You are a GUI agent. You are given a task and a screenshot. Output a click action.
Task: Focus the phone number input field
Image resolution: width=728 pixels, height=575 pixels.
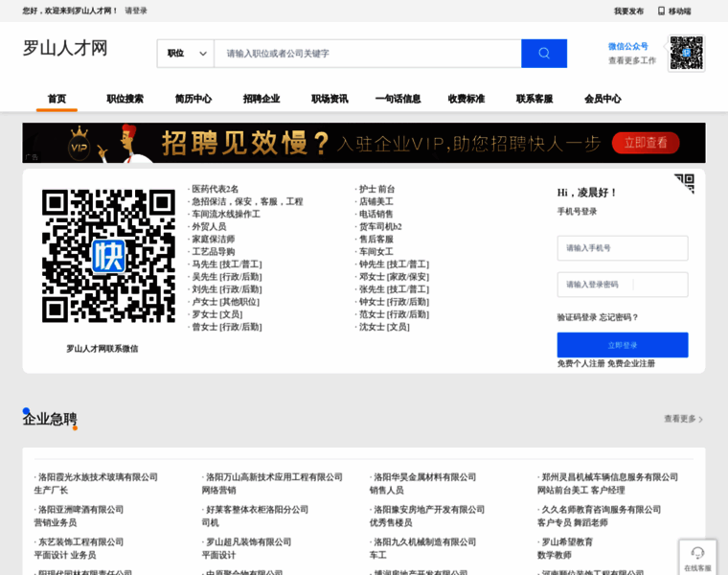click(x=622, y=248)
